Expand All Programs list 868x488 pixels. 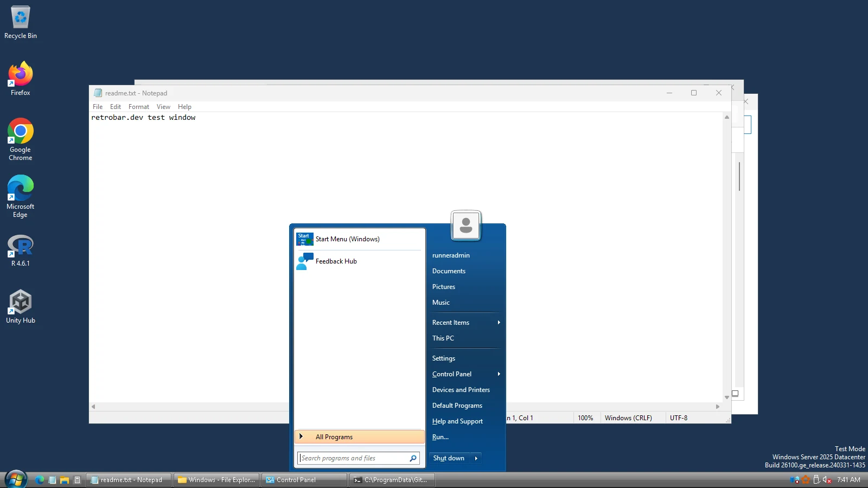[x=359, y=437]
